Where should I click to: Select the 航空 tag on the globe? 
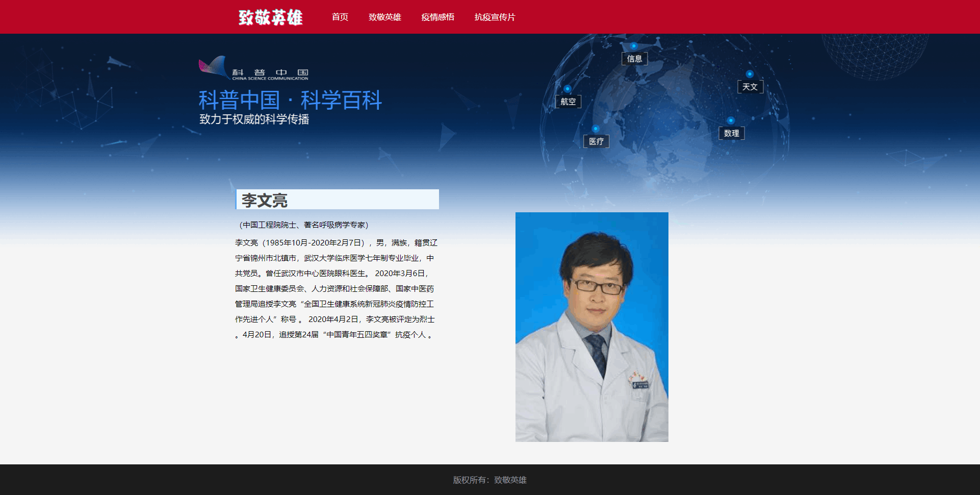[x=568, y=102]
